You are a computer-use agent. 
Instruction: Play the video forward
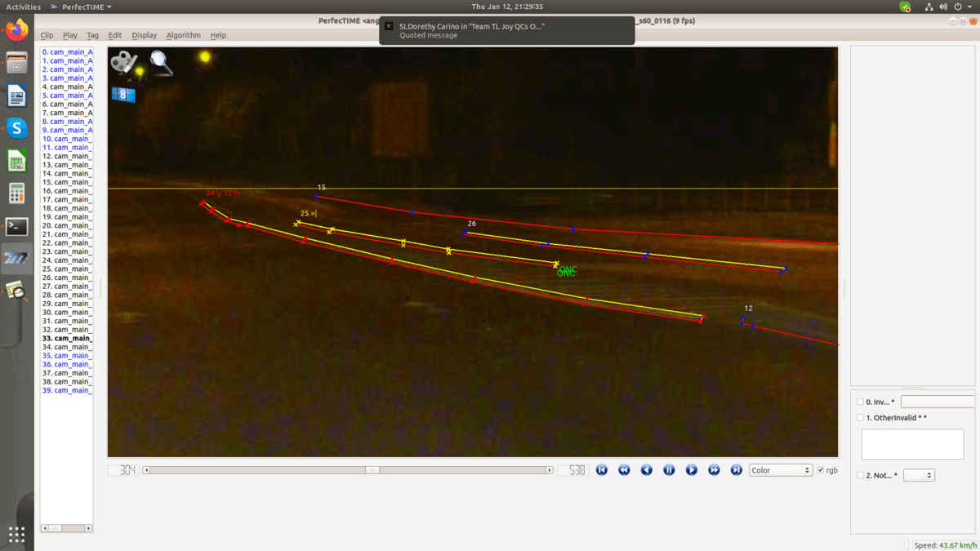click(x=692, y=470)
